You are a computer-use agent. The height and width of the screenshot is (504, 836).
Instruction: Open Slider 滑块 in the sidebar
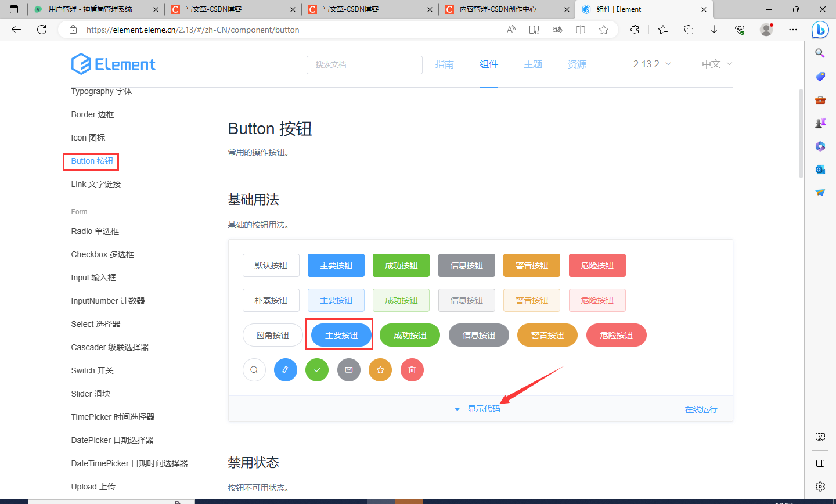[x=91, y=394]
